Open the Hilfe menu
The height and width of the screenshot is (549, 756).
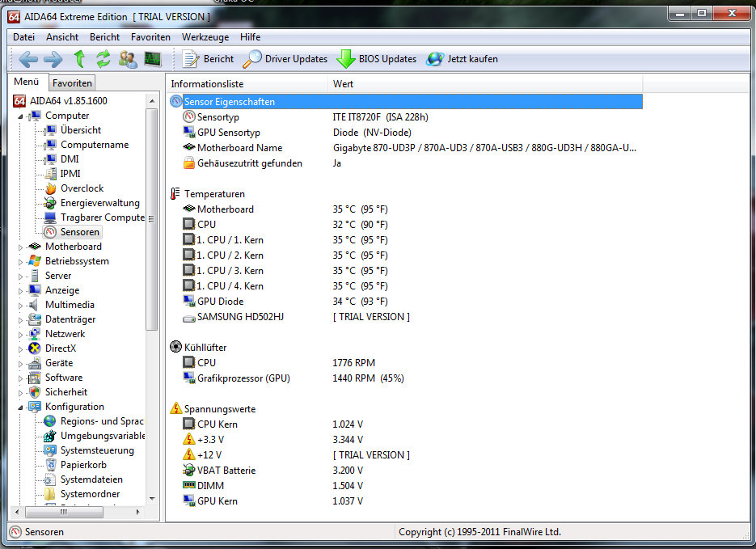250,37
